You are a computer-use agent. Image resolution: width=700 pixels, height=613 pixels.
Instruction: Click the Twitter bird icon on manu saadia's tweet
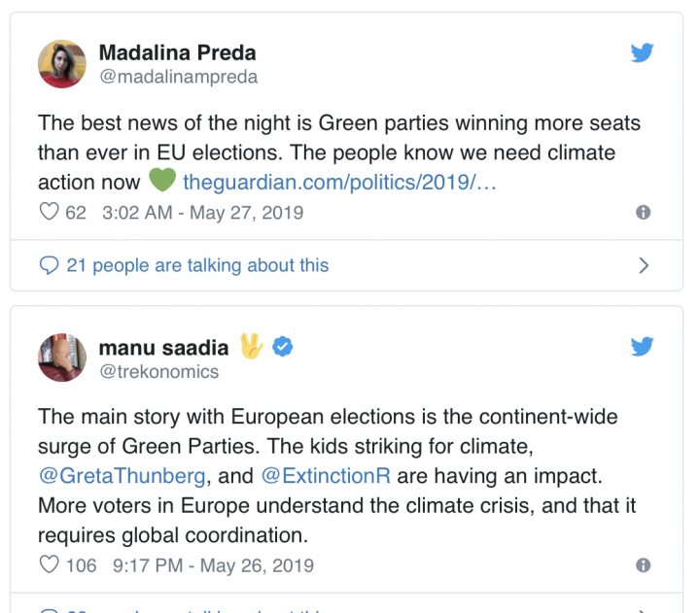(x=642, y=347)
